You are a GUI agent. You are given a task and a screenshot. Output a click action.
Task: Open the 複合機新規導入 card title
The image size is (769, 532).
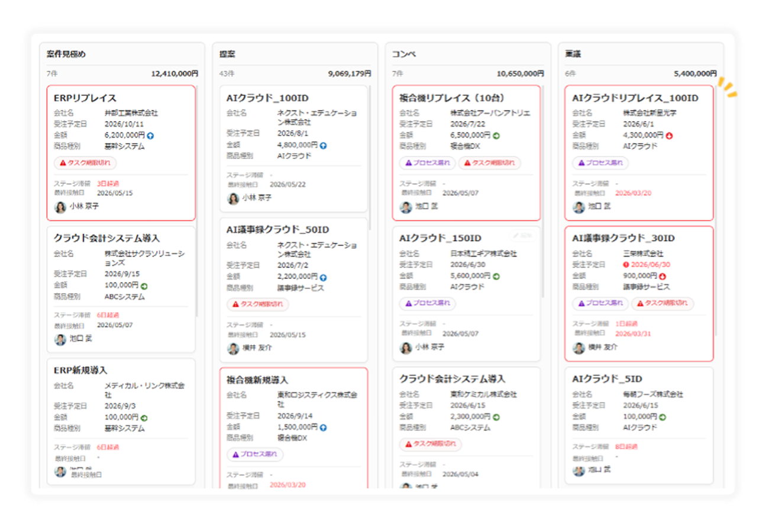[257, 379]
